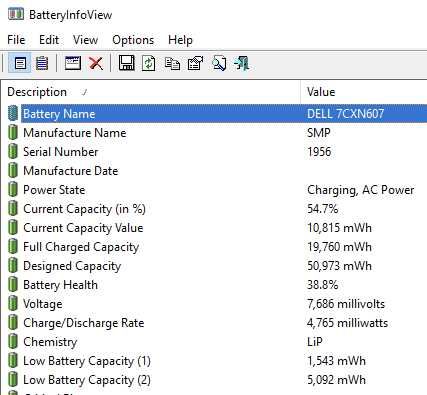The height and width of the screenshot is (395, 427).
Task: Select the Power State row
Action: click(x=213, y=190)
